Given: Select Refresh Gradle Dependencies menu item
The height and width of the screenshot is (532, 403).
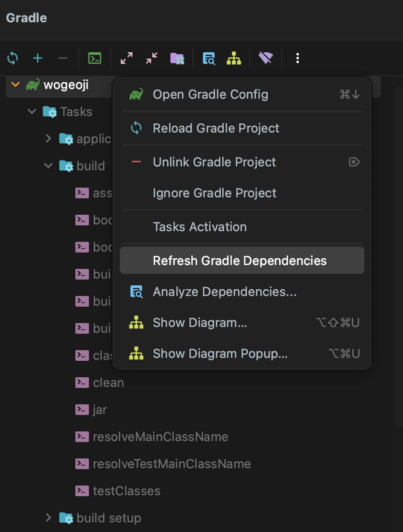Looking at the screenshot, I should click(x=242, y=260).
